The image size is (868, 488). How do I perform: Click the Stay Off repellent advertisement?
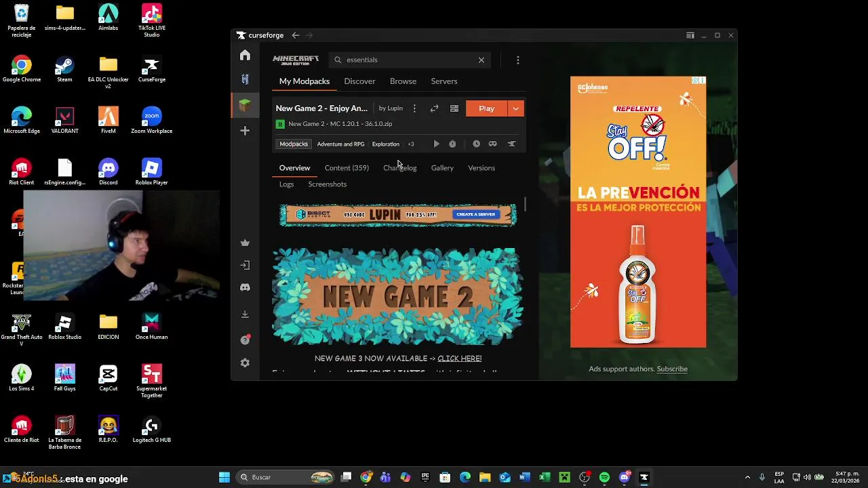coord(638,211)
